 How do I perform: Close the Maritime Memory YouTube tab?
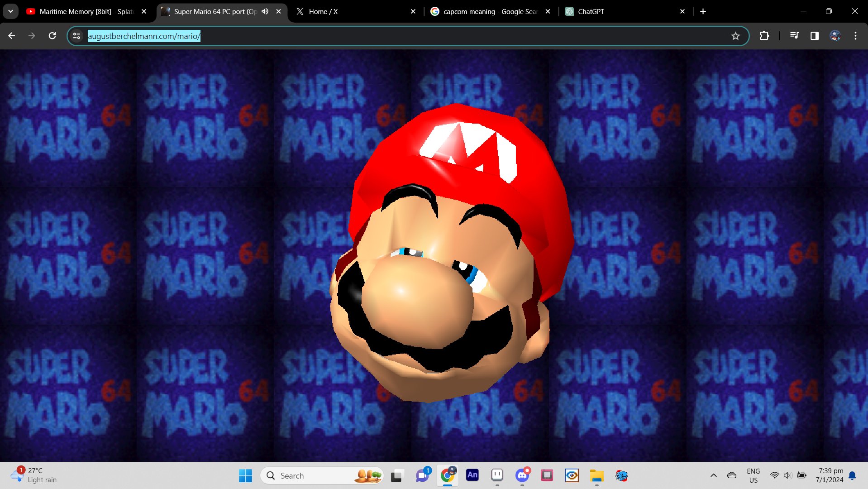144,11
